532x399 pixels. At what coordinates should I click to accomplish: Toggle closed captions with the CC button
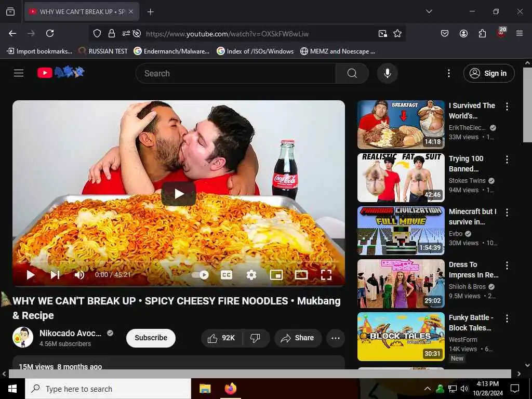[x=227, y=275]
